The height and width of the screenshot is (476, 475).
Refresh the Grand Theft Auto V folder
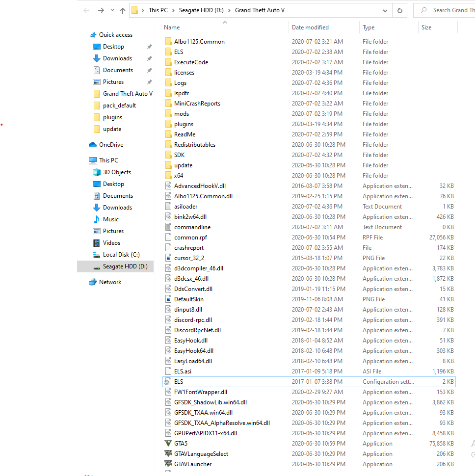(400, 10)
